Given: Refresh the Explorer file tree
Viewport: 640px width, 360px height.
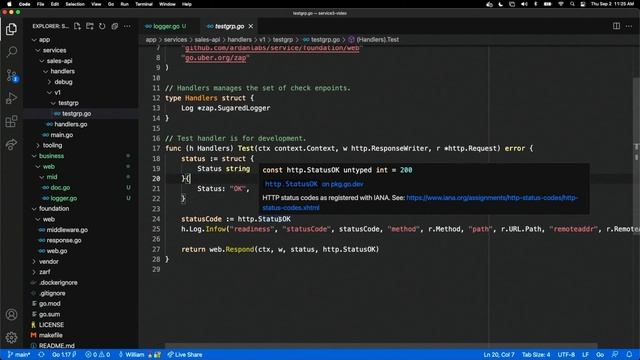Looking at the screenshot, I should coord(102,26).
